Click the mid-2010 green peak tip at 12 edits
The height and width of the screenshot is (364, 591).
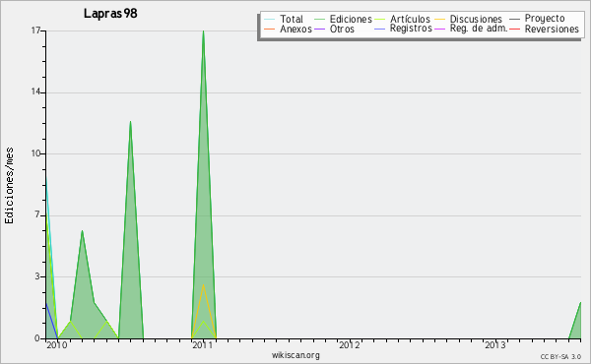coord(130,122)
